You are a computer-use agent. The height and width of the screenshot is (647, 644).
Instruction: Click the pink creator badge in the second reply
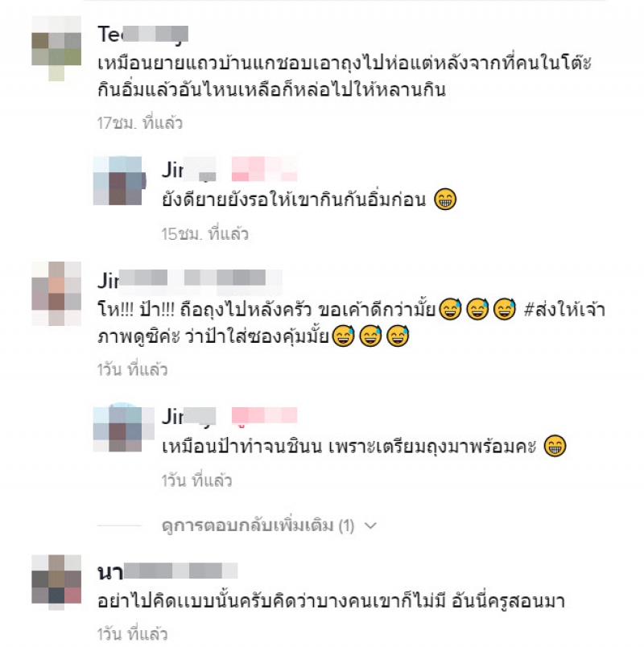(264, 415)
